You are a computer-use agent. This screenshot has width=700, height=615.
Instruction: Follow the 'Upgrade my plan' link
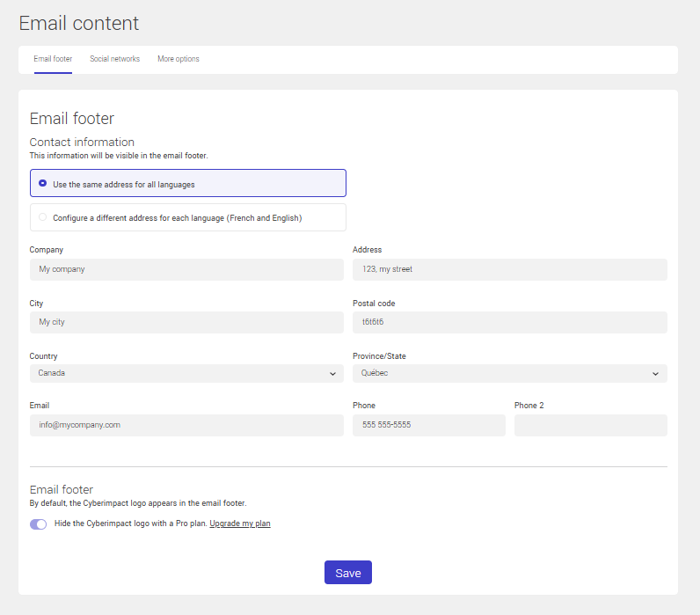240,523
